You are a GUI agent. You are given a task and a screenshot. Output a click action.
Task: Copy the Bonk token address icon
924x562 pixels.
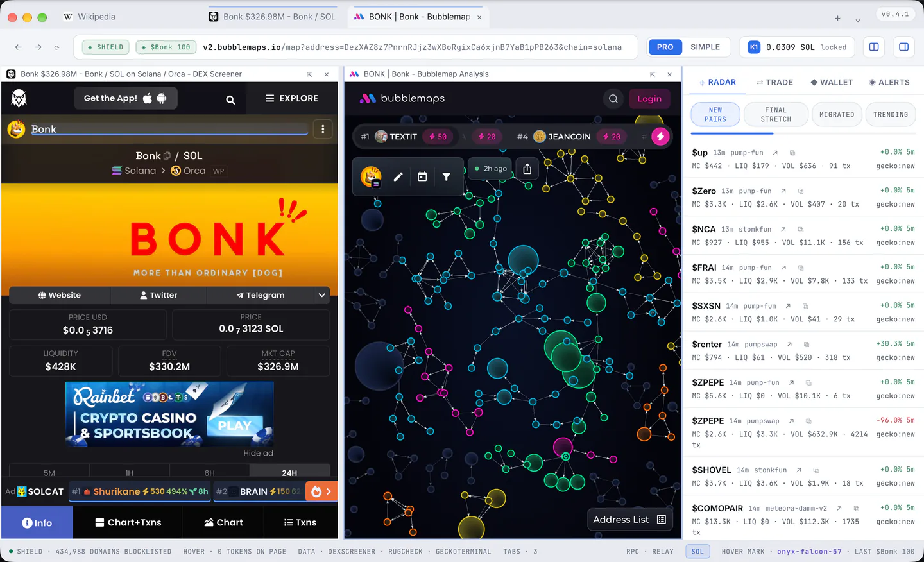(167, 156)
